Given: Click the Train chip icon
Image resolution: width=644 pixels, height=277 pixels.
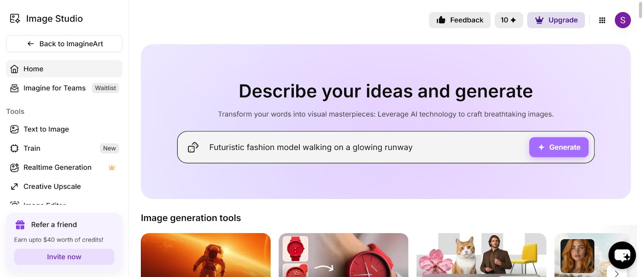Looking at the screenshot, I should pos(14,148).
